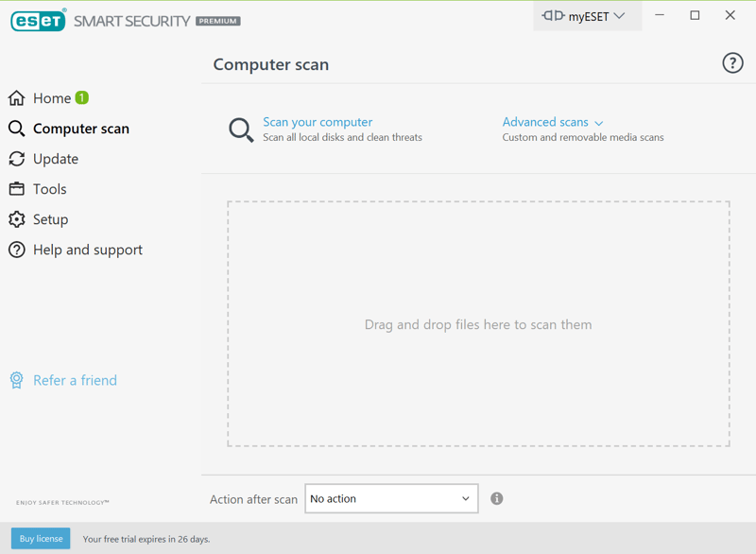The image size is (756, 554).
Task: Click the Buy license button
Action: point(41,539)
